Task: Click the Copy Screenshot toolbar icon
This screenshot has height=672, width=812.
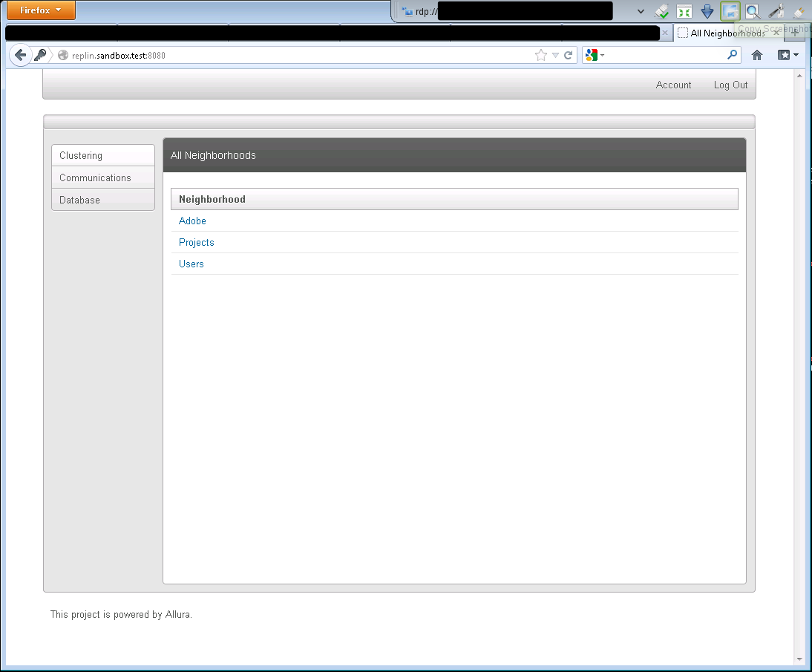Action: (730, 11)
